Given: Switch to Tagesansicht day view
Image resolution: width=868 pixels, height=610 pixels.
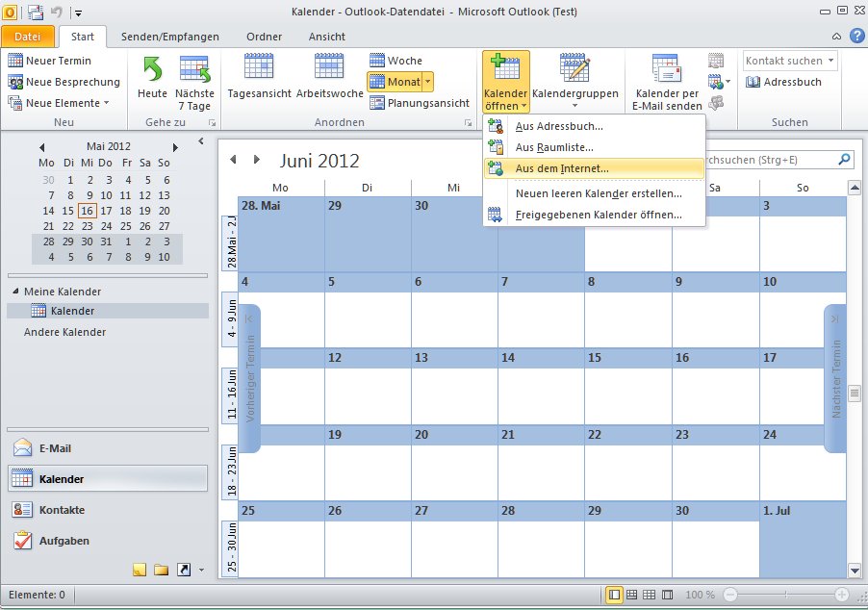Looking at the screenshot, I should [x=258, y=81].
